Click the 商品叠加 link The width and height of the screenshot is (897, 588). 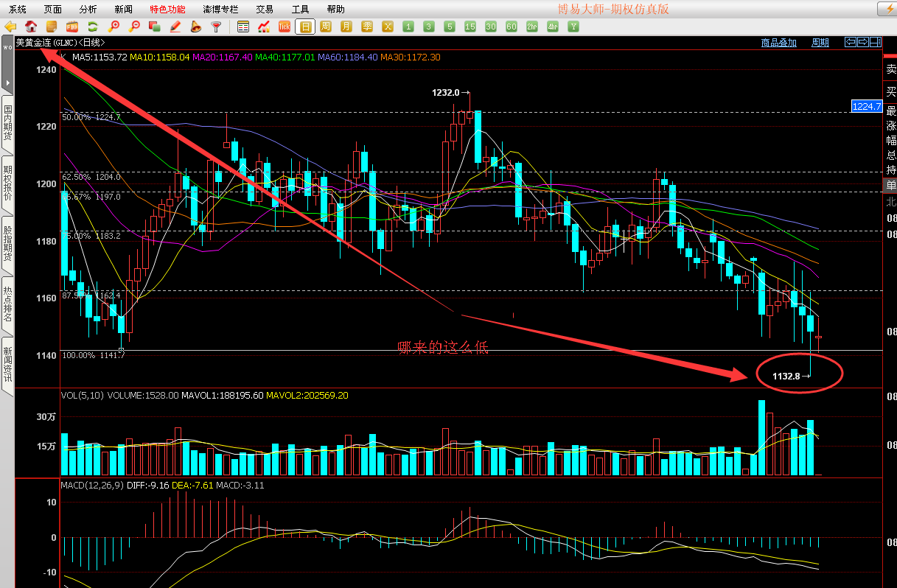point(778,43)
